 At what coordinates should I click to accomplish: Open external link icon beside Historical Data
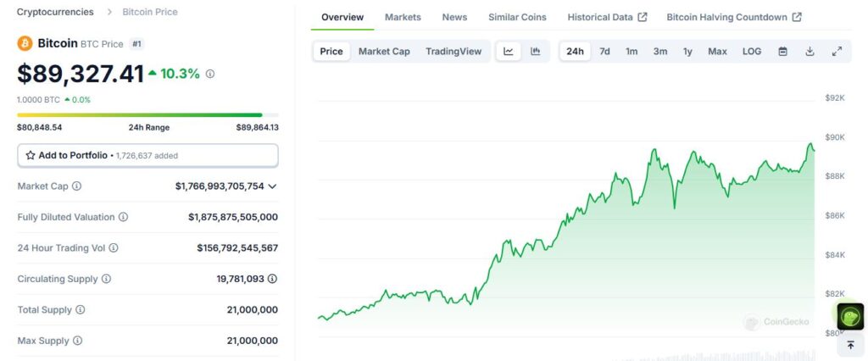[643, 17]
